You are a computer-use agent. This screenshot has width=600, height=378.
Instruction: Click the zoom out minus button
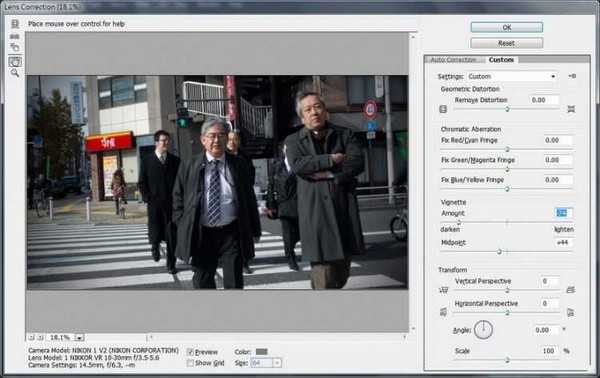[x=32, y=337]
